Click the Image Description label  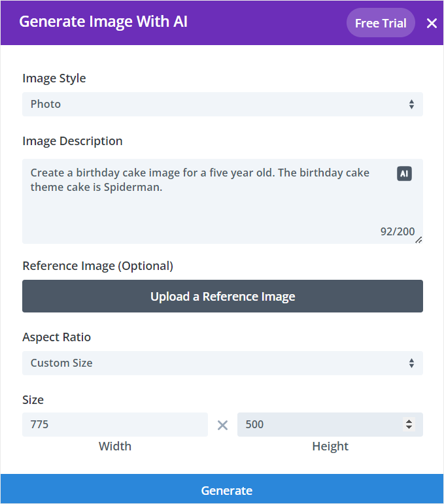73,141
